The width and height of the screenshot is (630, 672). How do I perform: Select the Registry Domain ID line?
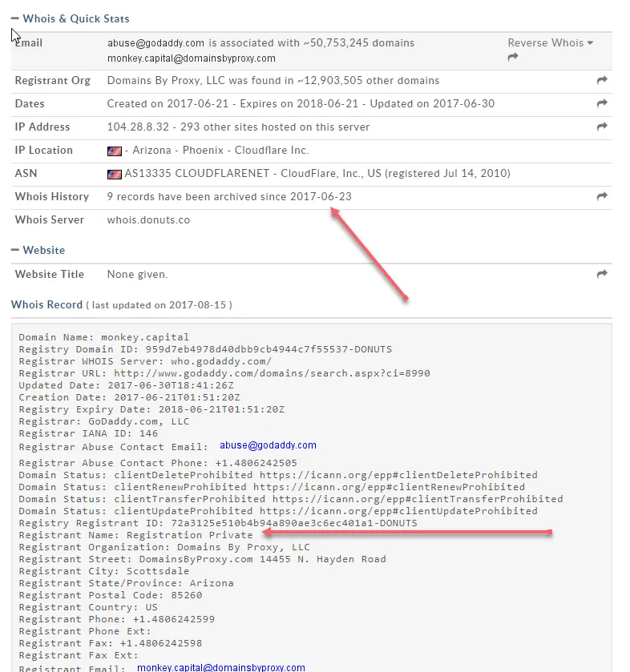tap(205, 349)
